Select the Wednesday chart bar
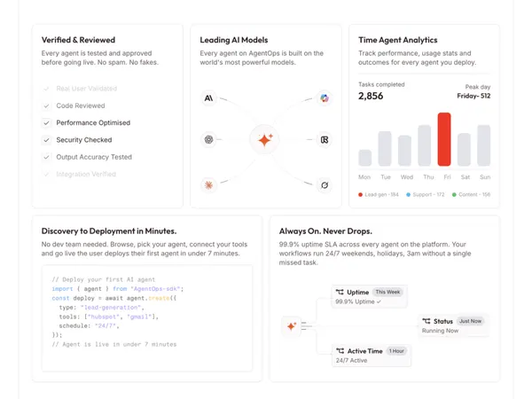The width and height of the screenshot is (532, 399). click(x=404, y=151)
